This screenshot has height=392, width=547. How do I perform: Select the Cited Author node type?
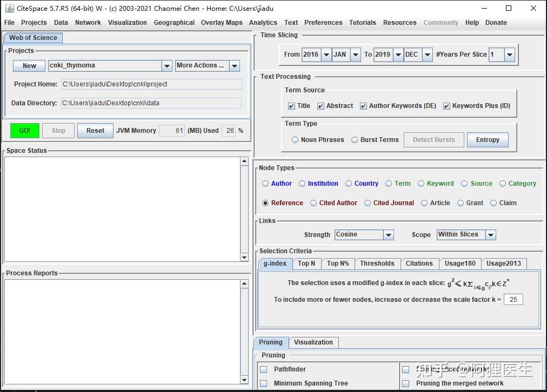[x=313, y=203]
